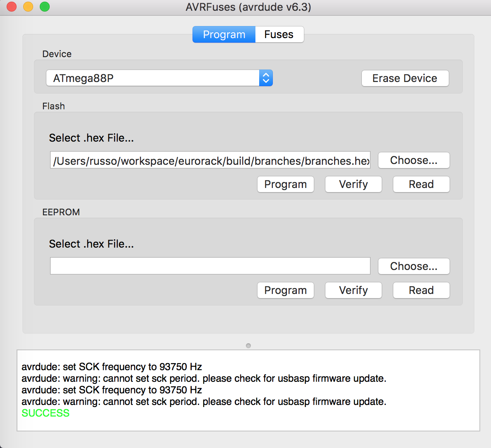
Task: Click the Flash hex file path field
Action: click(210, 160)
